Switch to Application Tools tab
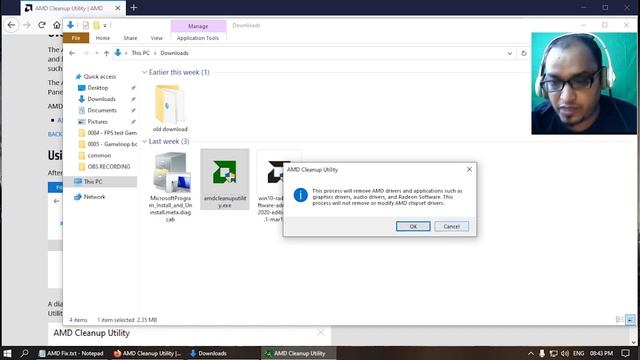The height and width of the screenshot is (360, 640). (198, 38)
